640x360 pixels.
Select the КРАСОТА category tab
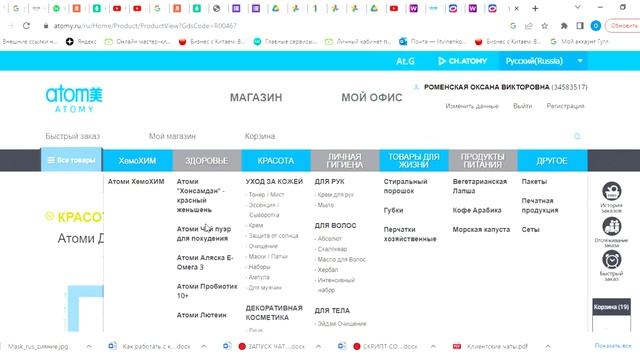tap(276, 160)
